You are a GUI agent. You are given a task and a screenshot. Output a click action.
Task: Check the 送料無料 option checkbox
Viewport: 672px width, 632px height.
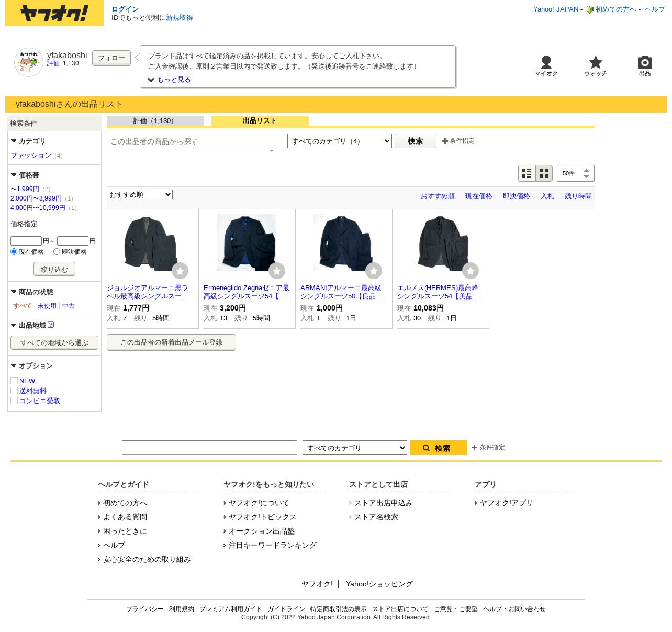pos(14,391)
